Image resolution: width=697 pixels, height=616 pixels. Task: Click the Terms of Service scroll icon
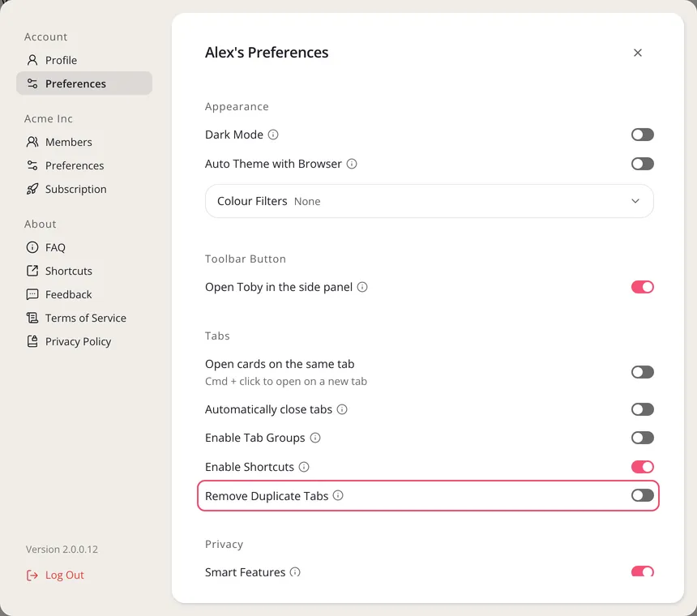pos(32,318)
